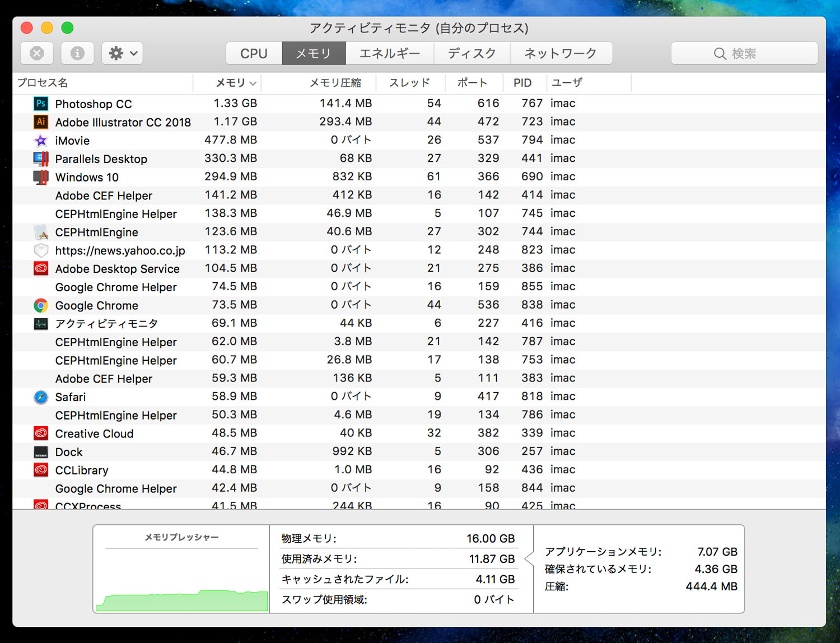Click the 使用済みメモリ 11.87 GB value
This screenshot has height=643, width=840.
pyautogui.click(x=492, y=558)
